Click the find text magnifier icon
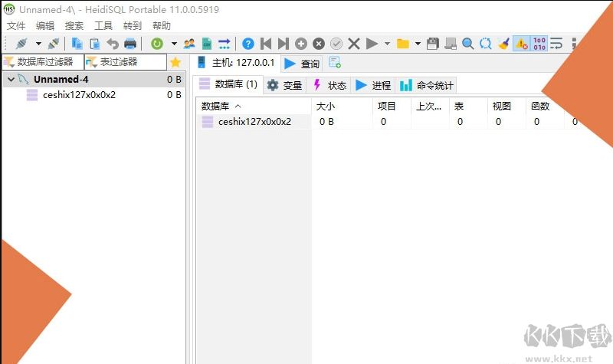The width and height of the screenshot is (613, 364). coord(467,44)
